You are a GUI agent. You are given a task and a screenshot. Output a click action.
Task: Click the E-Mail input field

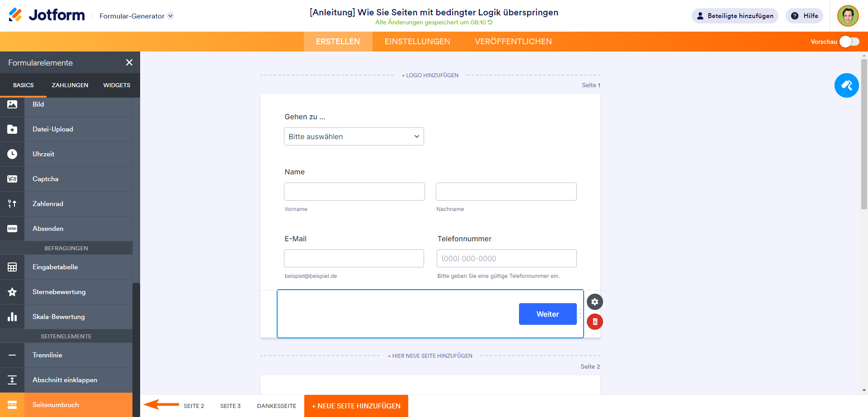pyautogui.click(x=354, y=258)
